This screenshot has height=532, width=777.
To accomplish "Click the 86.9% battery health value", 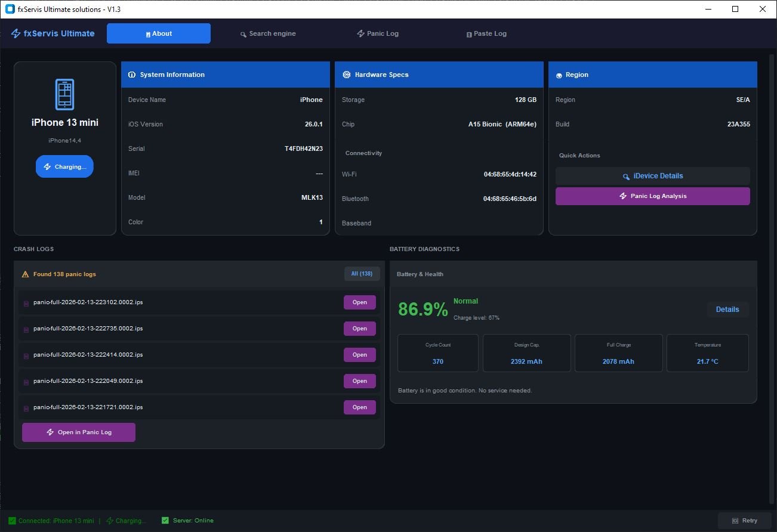I will point(423,309).
